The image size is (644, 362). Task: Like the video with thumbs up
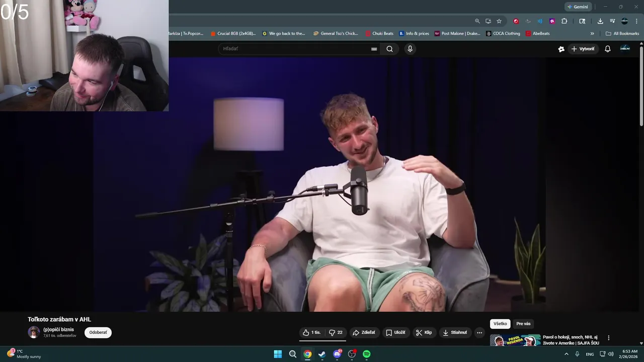[311, 332]
